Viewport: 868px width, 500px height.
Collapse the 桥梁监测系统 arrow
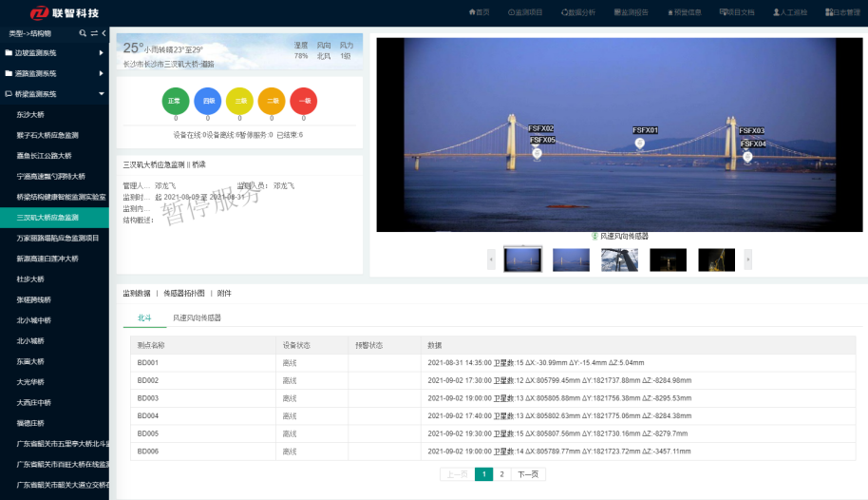click(x=102, y=94)
